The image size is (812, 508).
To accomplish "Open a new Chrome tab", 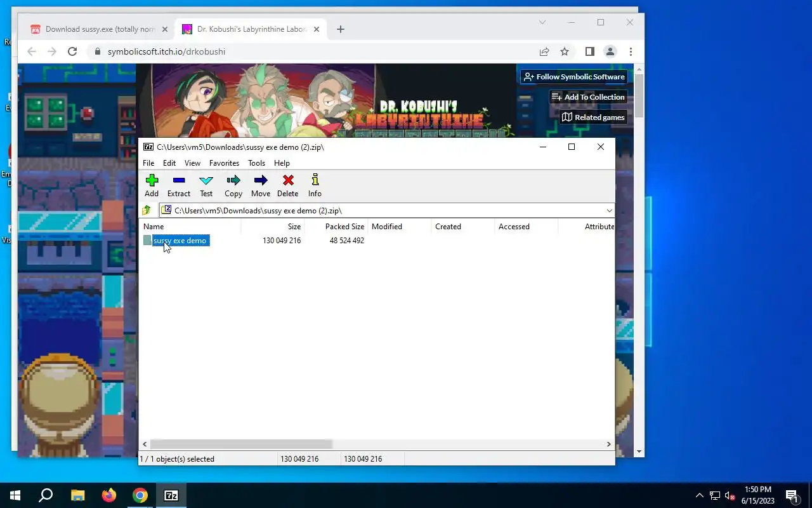I will [x=341, y=29].
